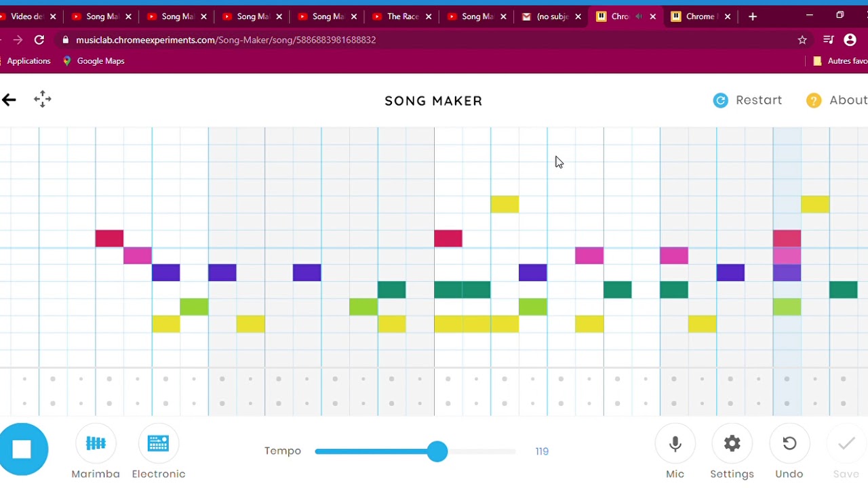This screenshot has height=488, width=868.
Task: Click the Save checkmark button
Action: (846, 445)
